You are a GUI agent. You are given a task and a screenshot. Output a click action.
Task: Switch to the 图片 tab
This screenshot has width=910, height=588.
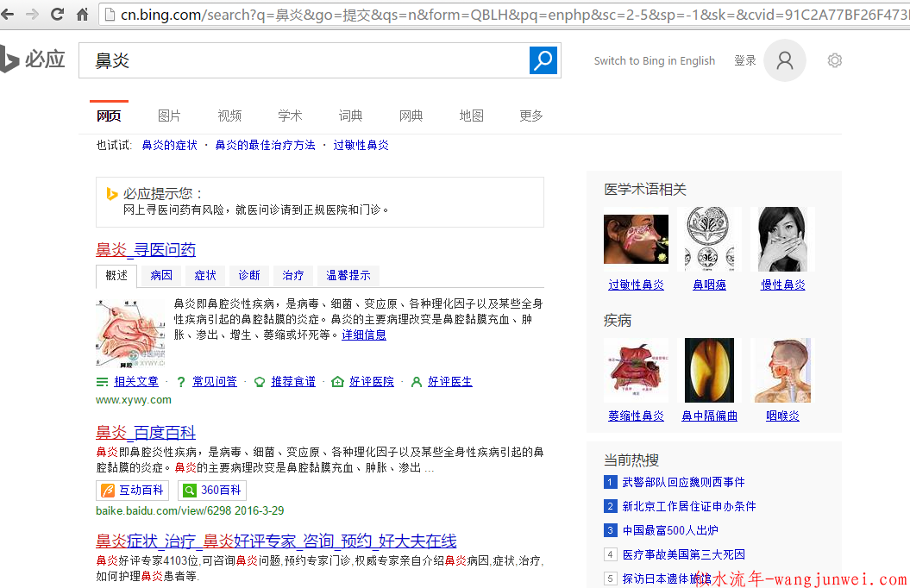pos(169,116)
